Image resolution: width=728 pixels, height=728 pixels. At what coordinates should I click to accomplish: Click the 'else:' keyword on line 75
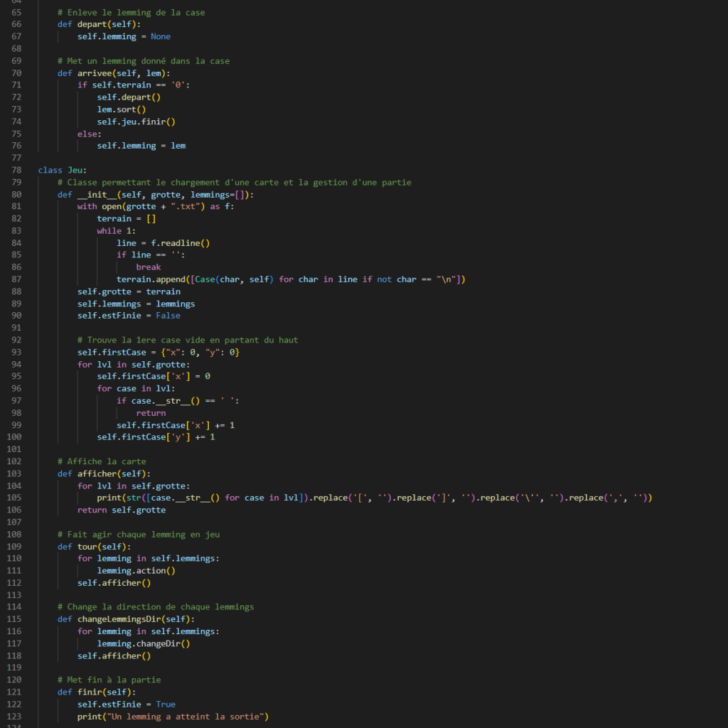tap(89, 134)
